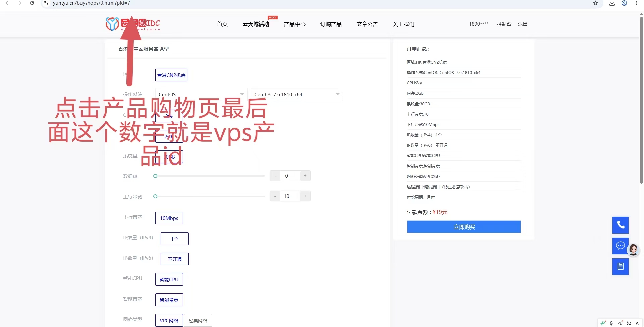Open the browser downloads icon
This screenshot has width=644, height=327.
tap(612, 3)
